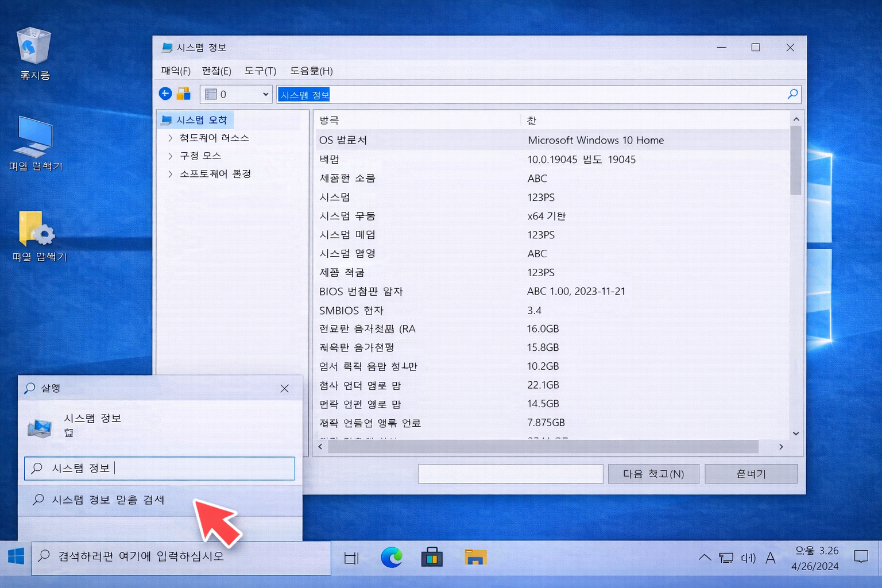
Task: Click the network tray icon
Action: [726, 558]
